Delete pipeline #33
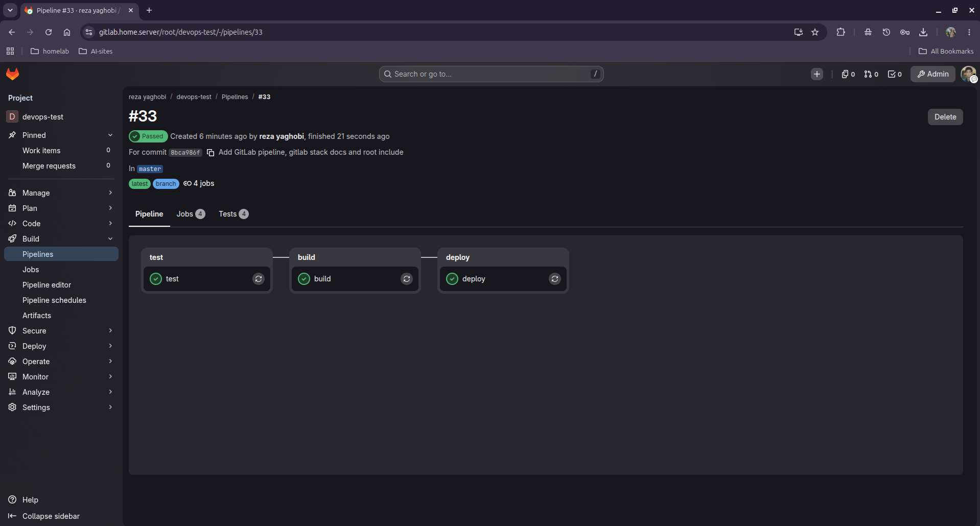This screenshot has width=980, height=526. coord(945,117)
